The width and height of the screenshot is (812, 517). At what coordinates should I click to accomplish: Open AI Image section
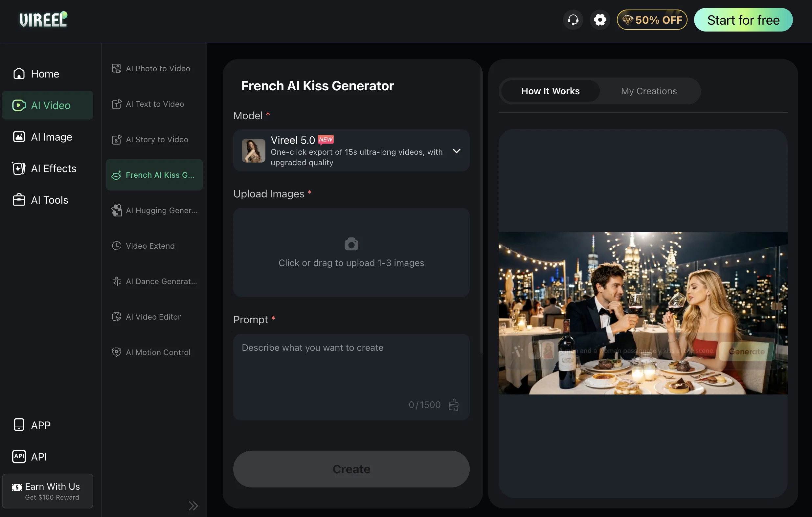click(x=48, y=137)
